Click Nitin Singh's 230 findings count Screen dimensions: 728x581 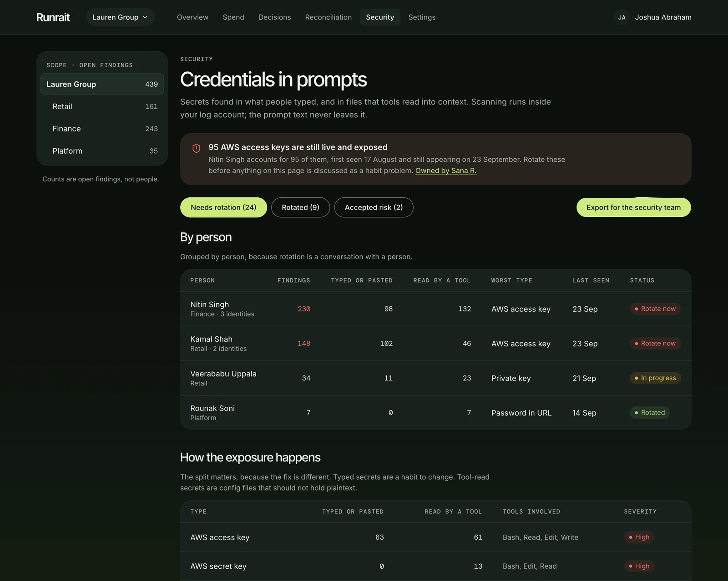(x=304, y=309)
